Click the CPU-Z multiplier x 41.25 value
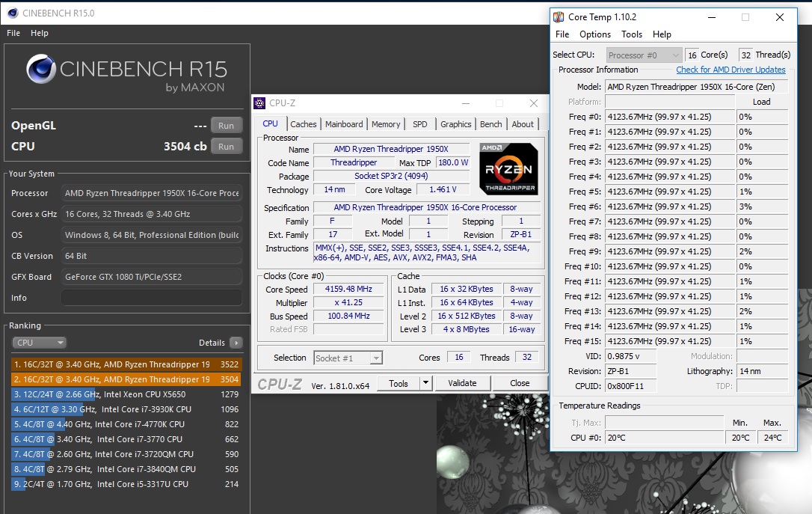 348,302
